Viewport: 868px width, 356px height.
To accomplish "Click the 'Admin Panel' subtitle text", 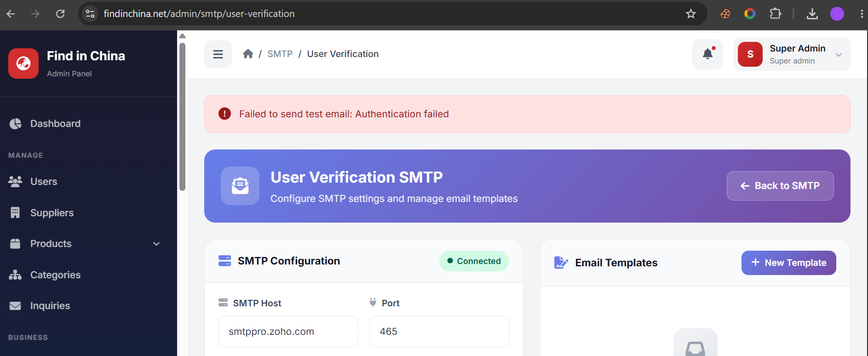I will (x=69, y=74).
